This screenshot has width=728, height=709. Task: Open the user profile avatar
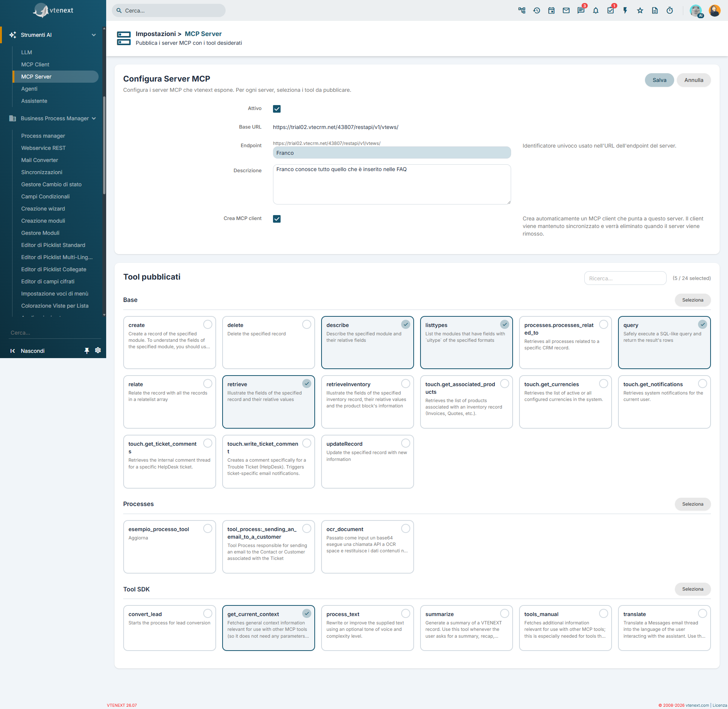pos(714,11)
